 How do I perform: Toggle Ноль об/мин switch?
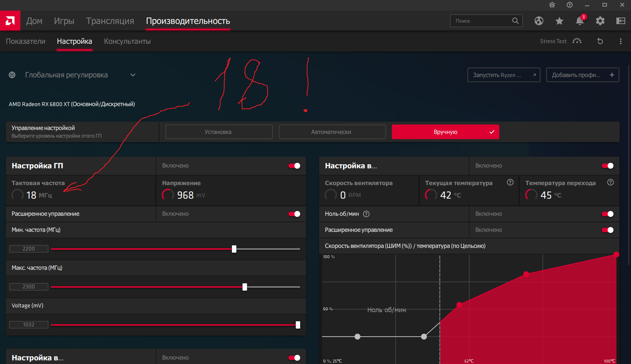(x=608, y=214)
